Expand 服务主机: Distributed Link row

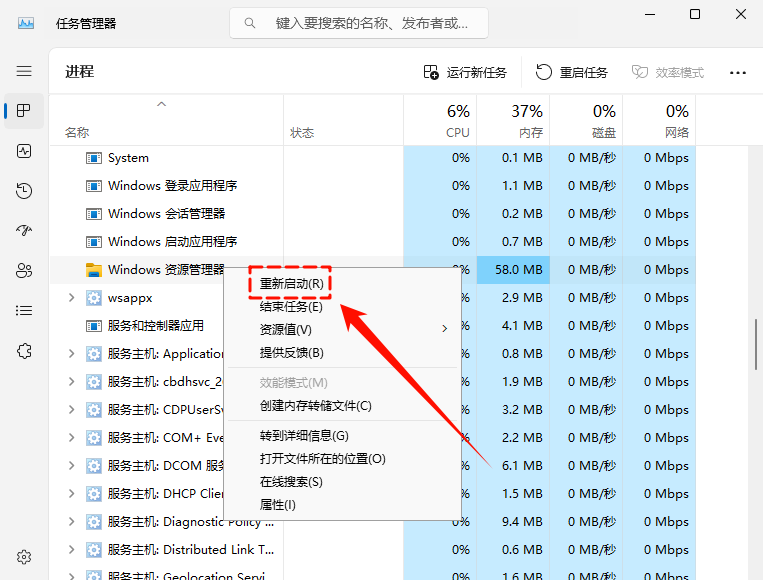pyautogui.click(x=72, y=549)
